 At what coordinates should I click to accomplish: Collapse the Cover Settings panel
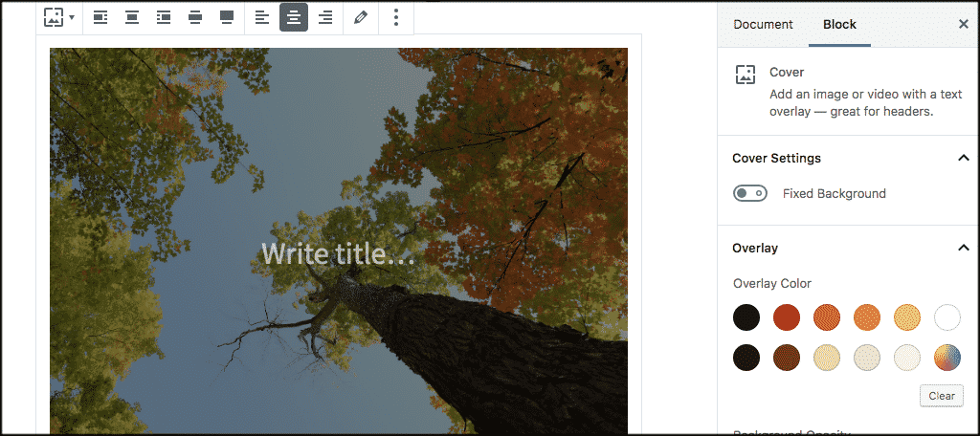click(963, 158)
